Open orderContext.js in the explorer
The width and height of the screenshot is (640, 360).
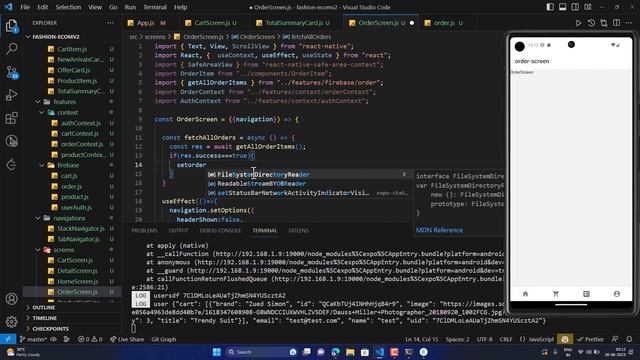82,144
